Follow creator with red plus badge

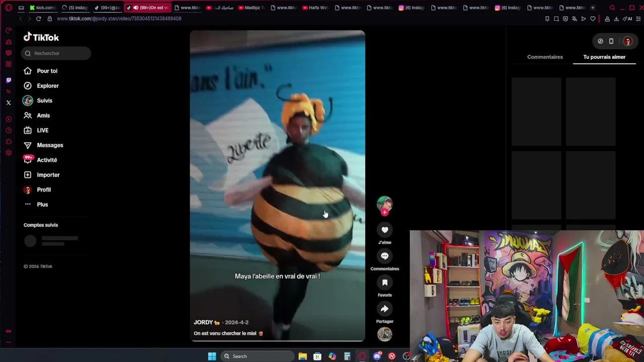(x=385, y=212)
